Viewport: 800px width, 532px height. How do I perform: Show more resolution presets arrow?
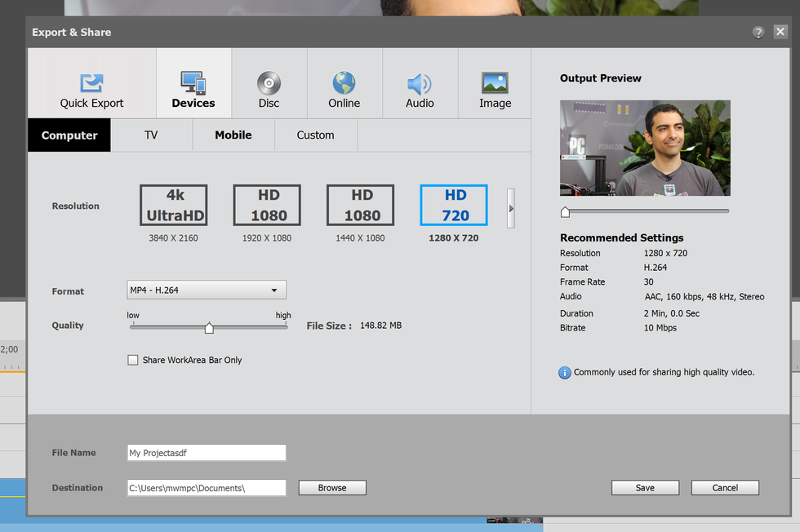click(511, 208)
